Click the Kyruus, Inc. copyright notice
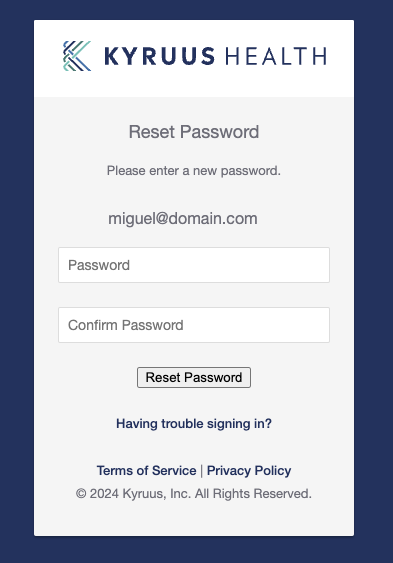This screenshot has width=393, height=563. pos(194,494)
